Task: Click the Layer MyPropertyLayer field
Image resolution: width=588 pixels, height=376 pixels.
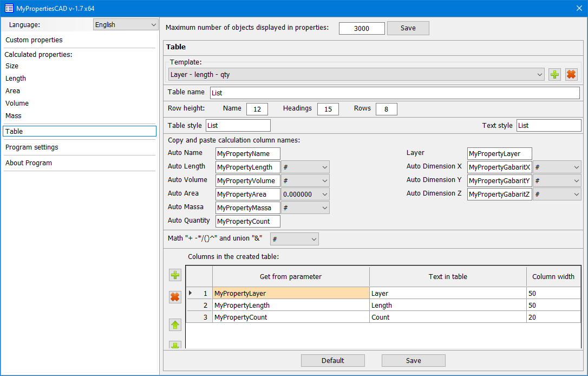Action: 500,154
